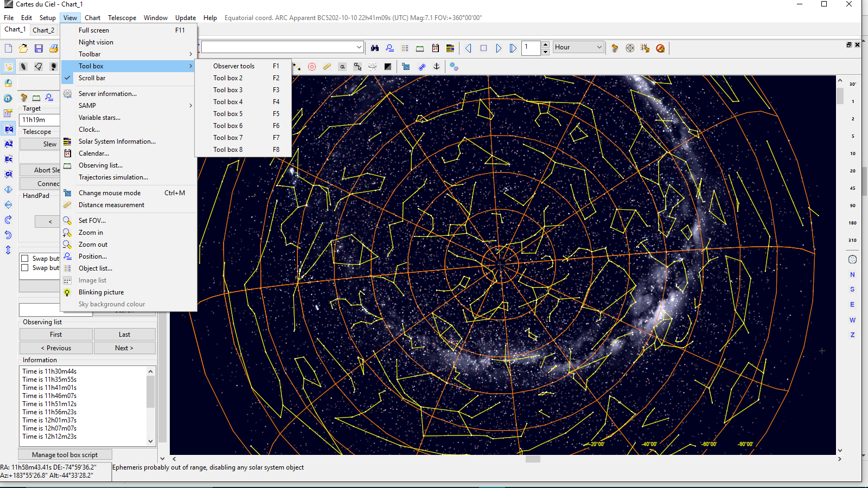This screenshot has width=868, height=488.
Task: Select Tool box 4 from submenu
Action: pyautogui.click(x=228, y=102)
